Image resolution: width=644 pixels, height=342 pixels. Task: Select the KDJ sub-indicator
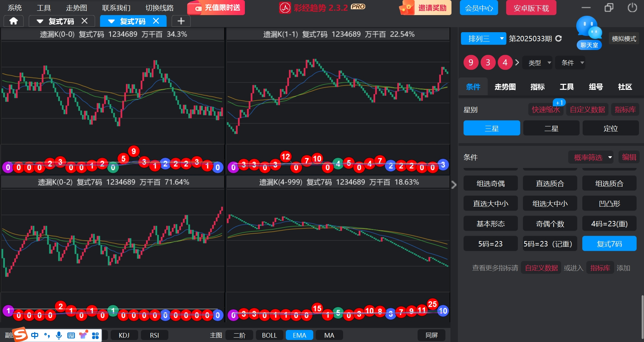pyautogui.click(x=124, y=335)
